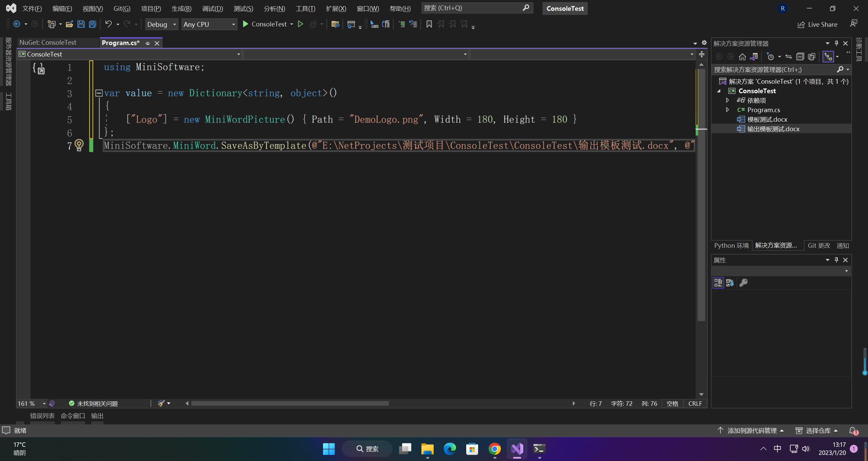Click the Home icon in Solution Explorer

pos(742,57)
